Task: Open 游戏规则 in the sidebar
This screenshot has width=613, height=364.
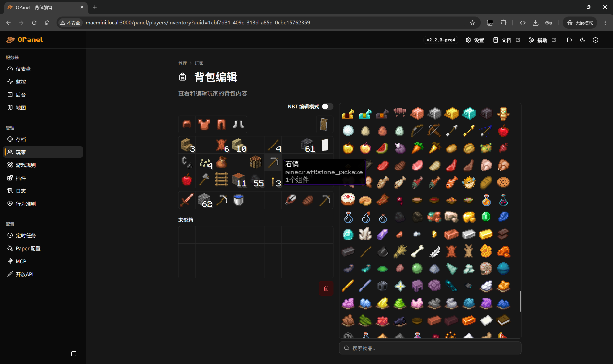Action: click(x=43, y=165)
